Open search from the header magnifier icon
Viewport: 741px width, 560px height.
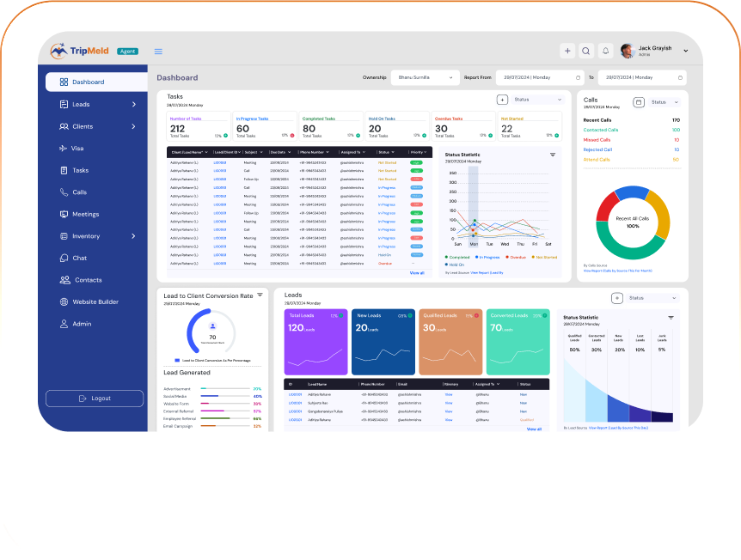point(586,51)
